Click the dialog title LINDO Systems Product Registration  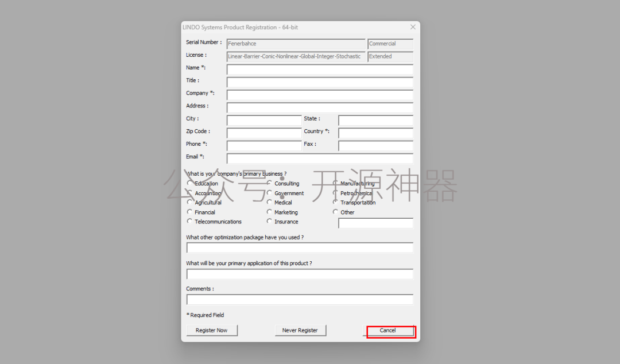(240, 28)
